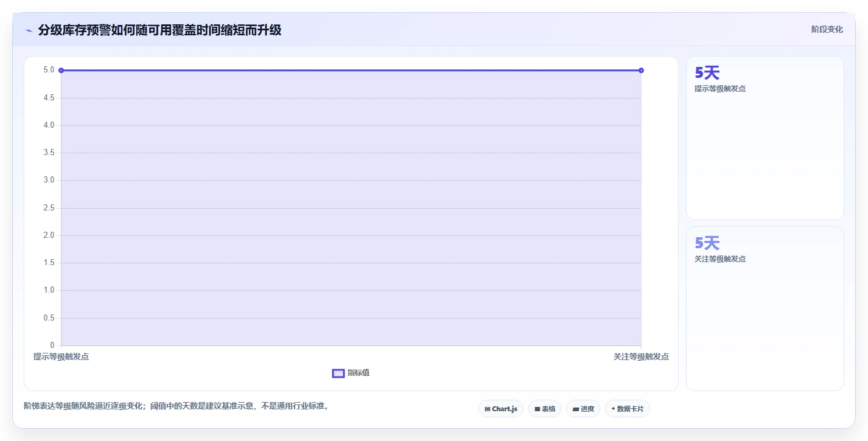Select the Chart.js chip
Screen dimensions: 868x441
(501, 409)
